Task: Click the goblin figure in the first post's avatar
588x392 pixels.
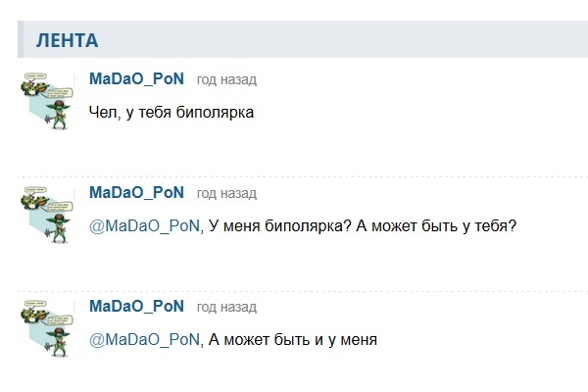Action: [59, 115]
